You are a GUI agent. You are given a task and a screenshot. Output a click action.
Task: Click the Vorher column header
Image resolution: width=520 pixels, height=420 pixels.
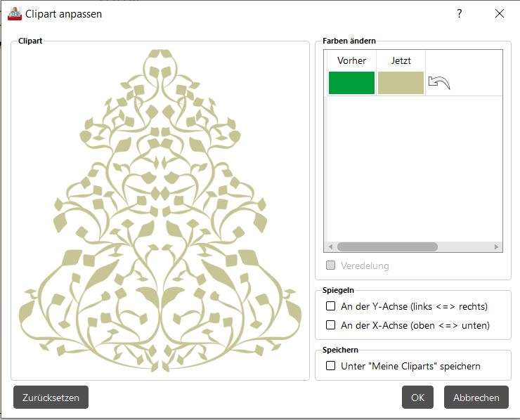(351, 60)
